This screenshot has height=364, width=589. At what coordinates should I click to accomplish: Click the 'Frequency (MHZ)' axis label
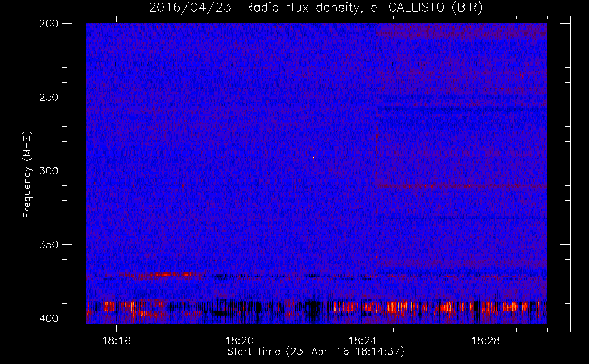[x=27, y=174]
